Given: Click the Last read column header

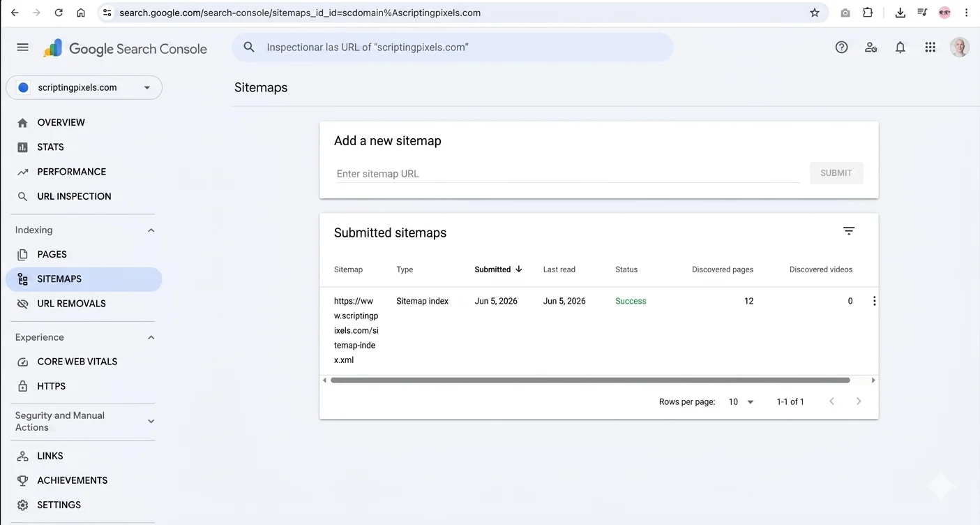Looking at the screenshot, I should point(559,269).
